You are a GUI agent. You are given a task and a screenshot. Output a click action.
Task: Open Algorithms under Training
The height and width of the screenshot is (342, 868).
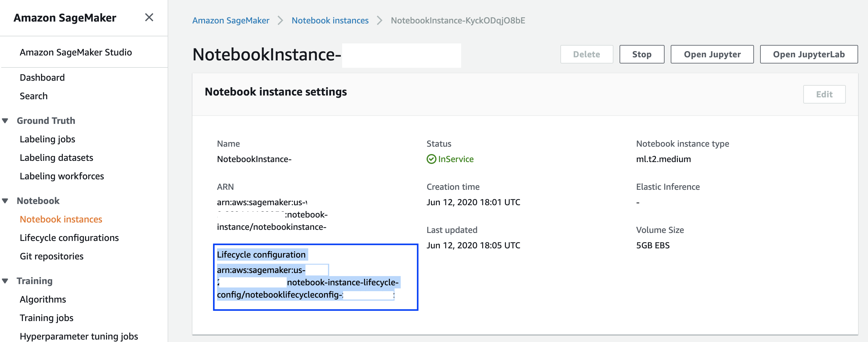click(43, 299)
